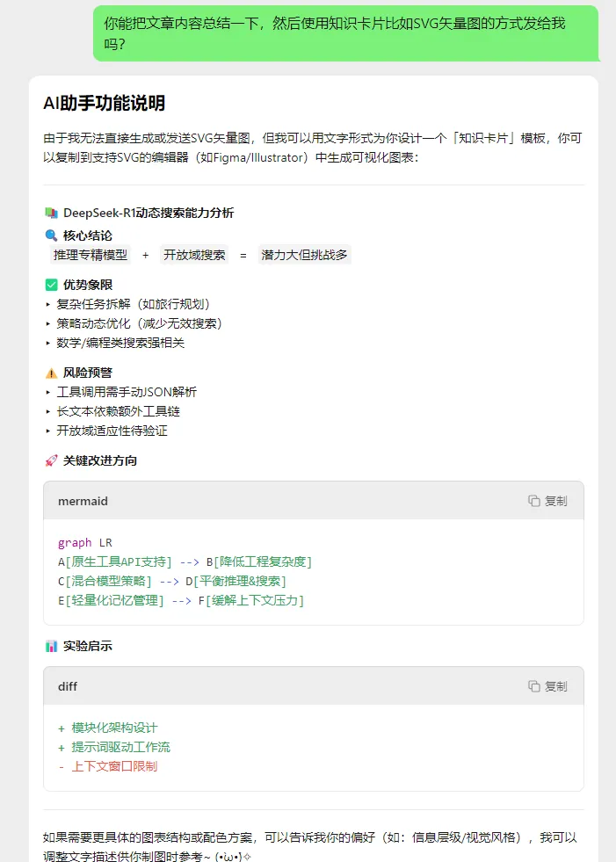Click the graph LR line in the code
This screenshot has width=616, height=862.
pos(84,542)
